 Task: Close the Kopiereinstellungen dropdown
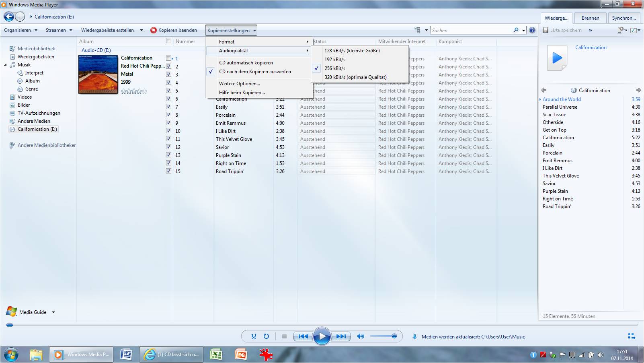[x=231, y=30]
